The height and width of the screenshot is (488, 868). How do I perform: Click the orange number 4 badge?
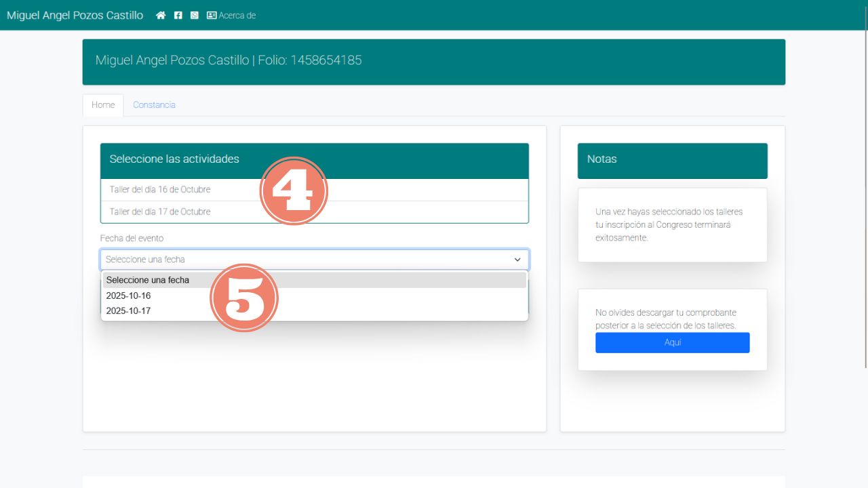(x=294, y=191)
